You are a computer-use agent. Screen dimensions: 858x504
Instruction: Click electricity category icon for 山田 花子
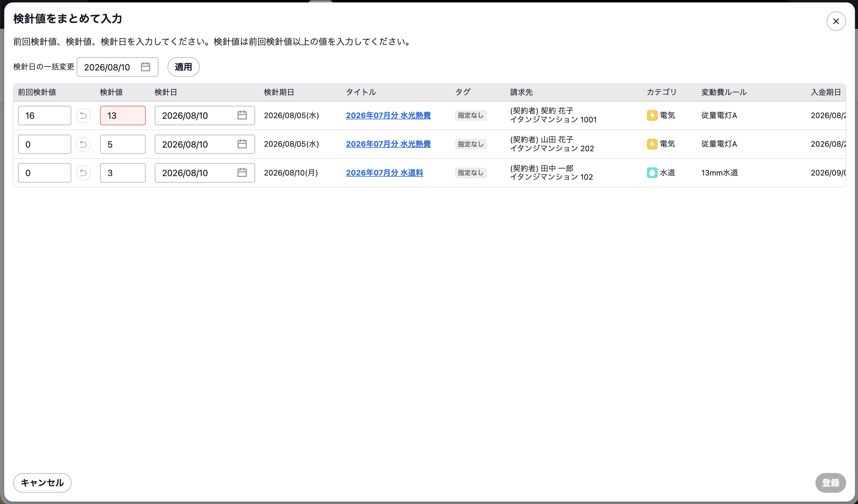652,144
